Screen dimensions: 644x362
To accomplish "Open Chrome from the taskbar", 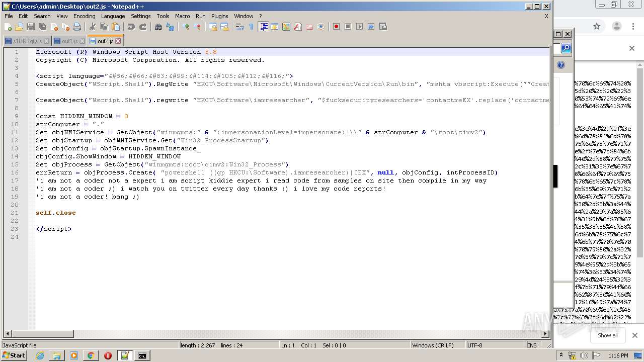I will [x=91, y=355].
